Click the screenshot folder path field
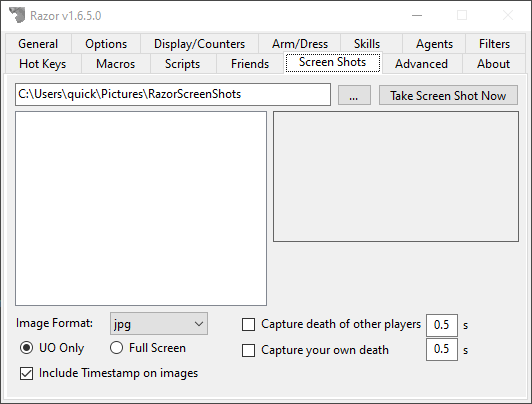The height and width of the screenshot is (404, 532). [x=173, y=94]
